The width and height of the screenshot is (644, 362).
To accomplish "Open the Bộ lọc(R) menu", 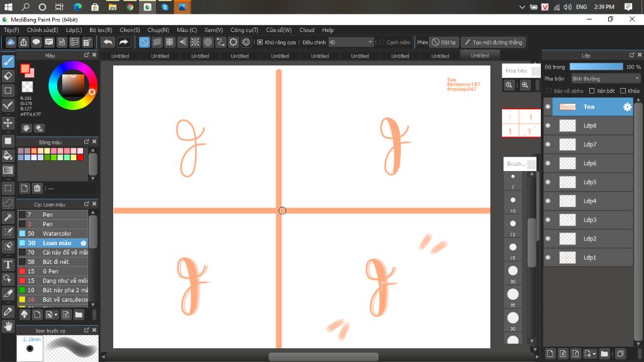I will pyautogui.click(x=101, y=30).
